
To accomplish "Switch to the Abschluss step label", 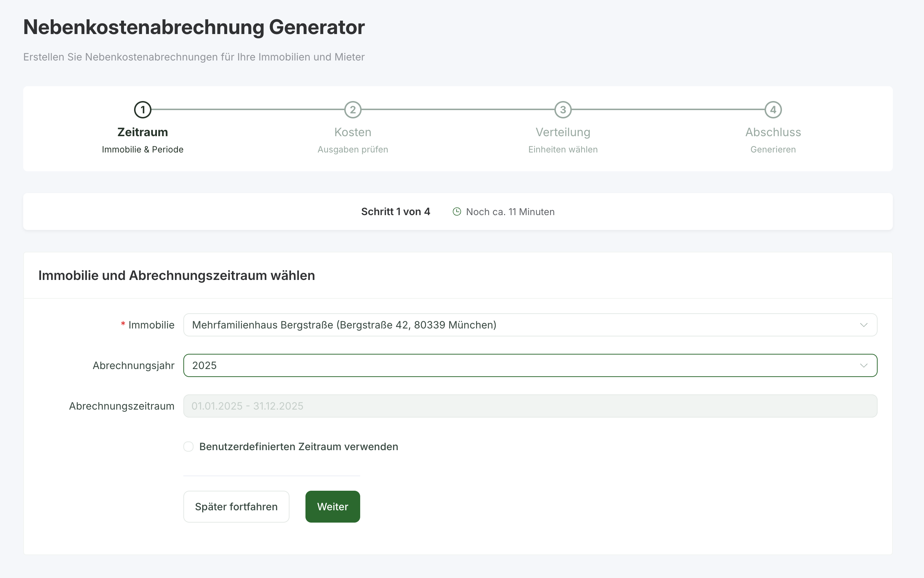I will [773, 132].
